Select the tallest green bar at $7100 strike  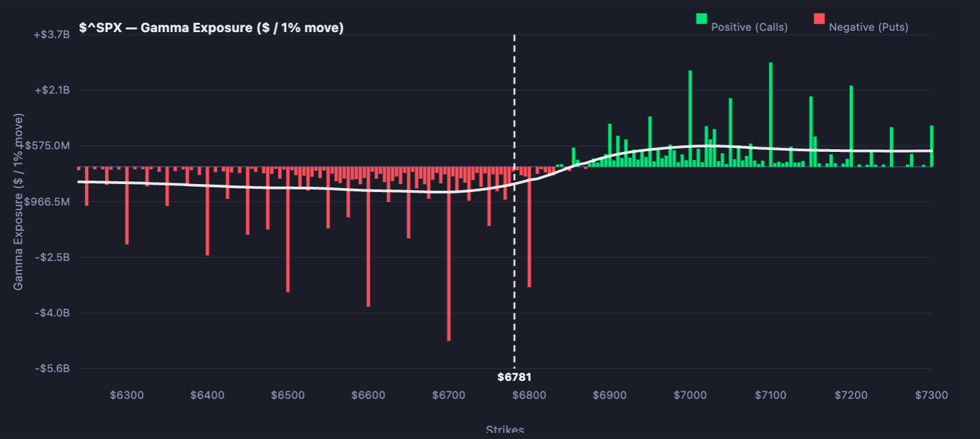(x=771, y=114)
